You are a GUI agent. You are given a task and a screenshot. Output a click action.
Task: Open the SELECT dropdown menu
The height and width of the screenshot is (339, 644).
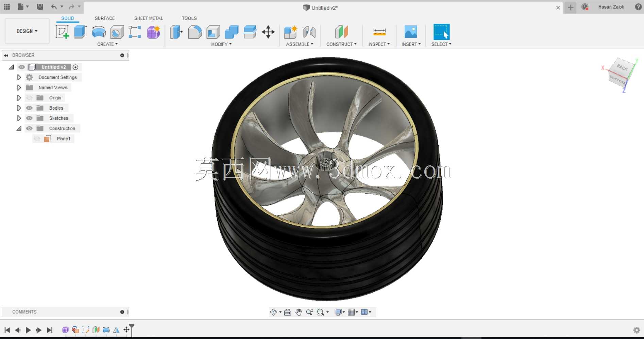[x=441, y=44]
